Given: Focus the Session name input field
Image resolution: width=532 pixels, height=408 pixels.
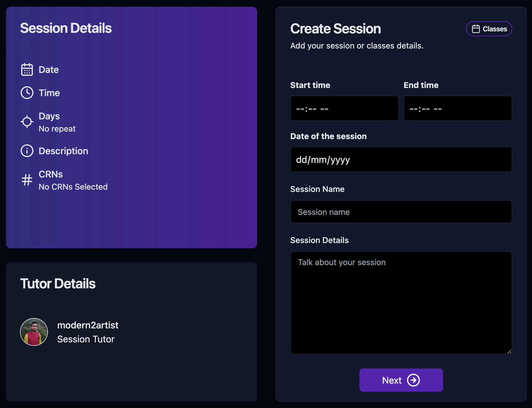Looking at the screenshot, I should pos(401,212).
